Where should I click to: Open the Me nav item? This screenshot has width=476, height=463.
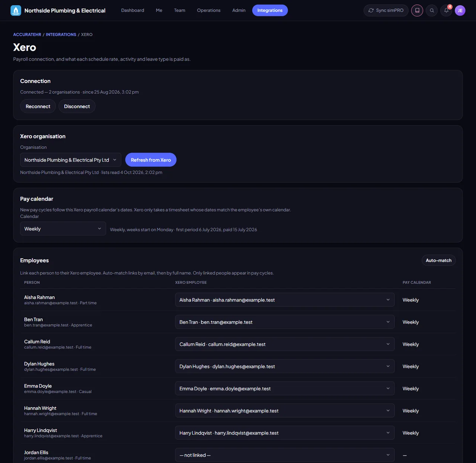pos(159,10)
